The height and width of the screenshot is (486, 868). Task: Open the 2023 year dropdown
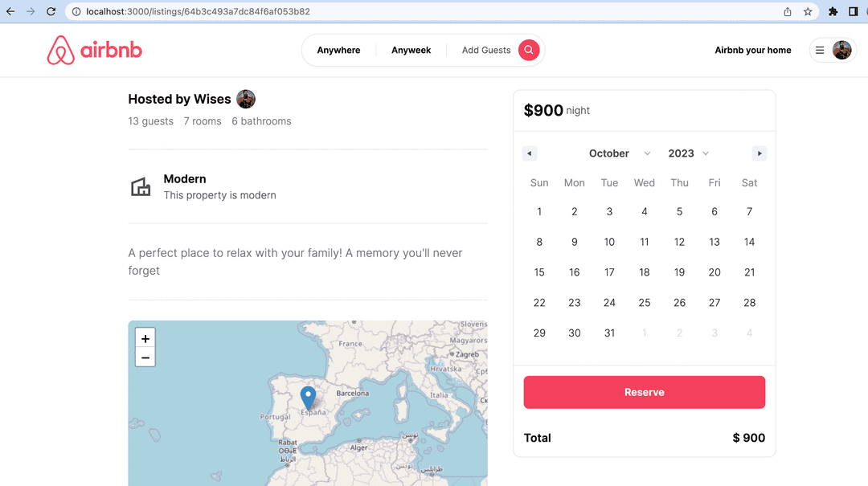pos(689,153)
